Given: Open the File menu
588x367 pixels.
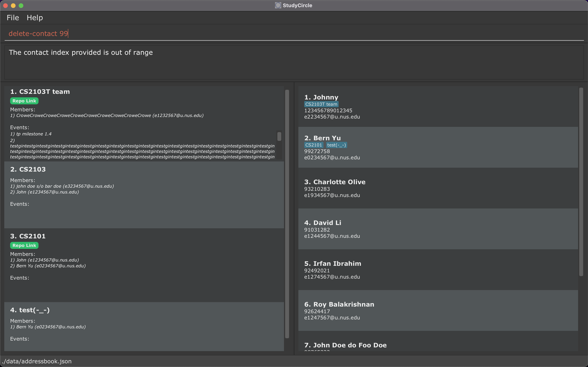Looking at the screenshot, I should [x=13, y=18].
